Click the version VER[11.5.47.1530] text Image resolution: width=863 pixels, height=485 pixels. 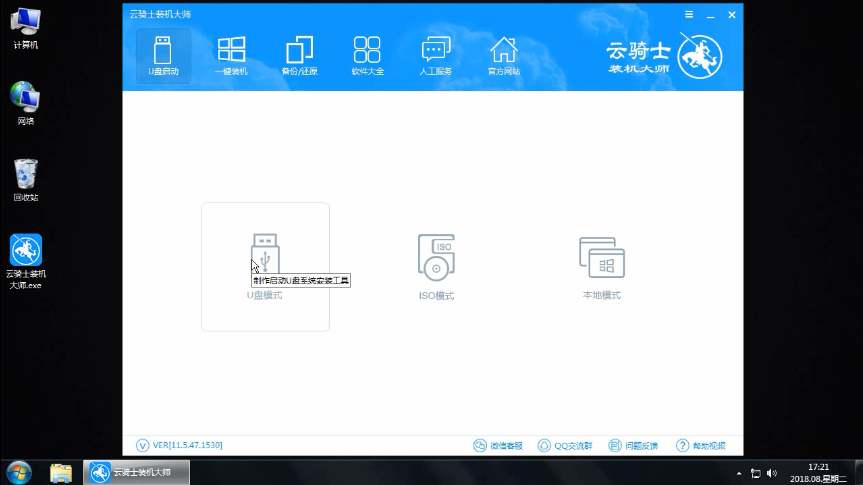click(188, 445)
